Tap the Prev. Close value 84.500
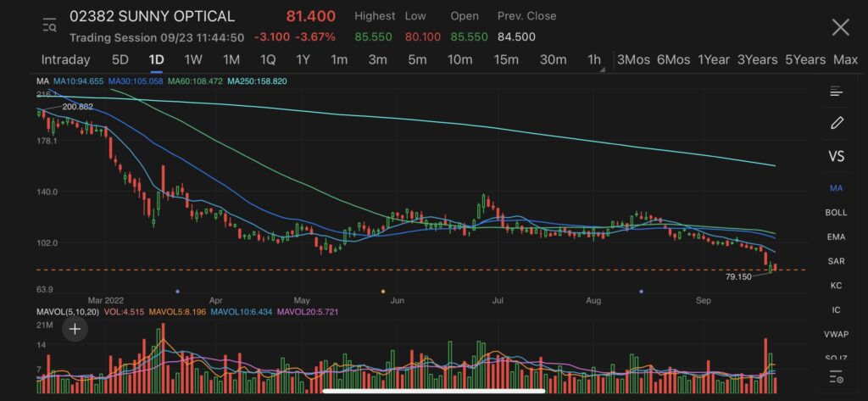The image size is (868, 401). pyautogui.click(x=516, y=37)
